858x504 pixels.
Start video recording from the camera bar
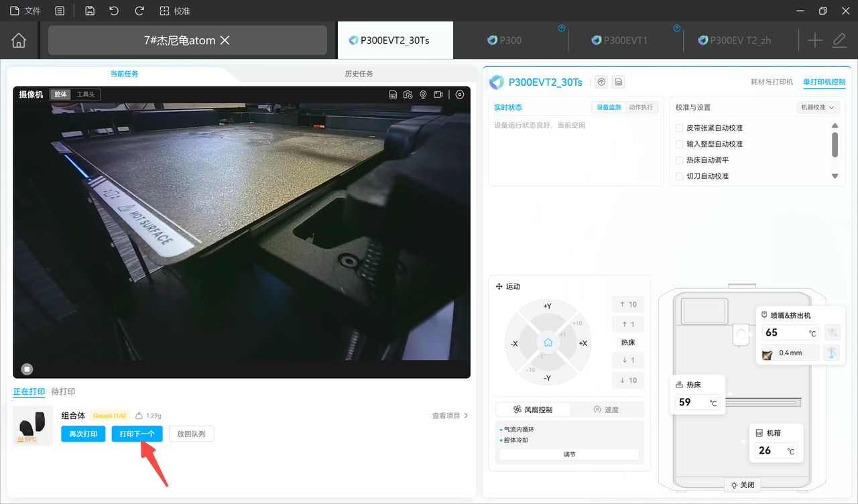click(438, 94)
